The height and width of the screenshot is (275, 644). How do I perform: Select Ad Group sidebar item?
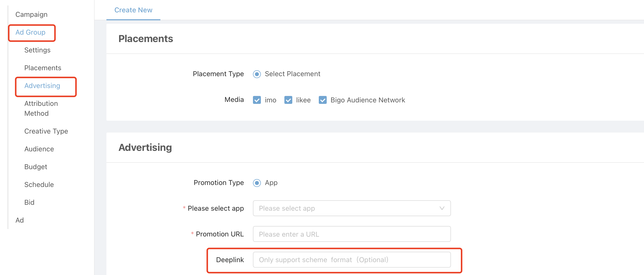click(30, 32)
